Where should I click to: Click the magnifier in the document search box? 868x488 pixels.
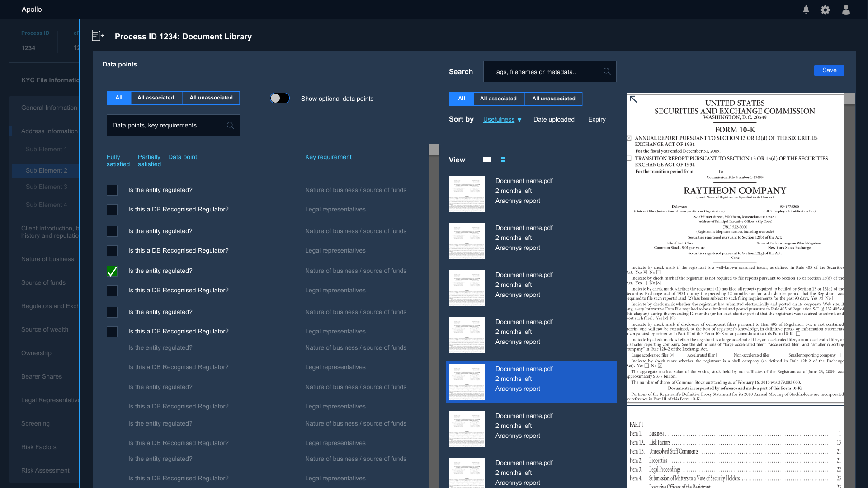[607, 71]
